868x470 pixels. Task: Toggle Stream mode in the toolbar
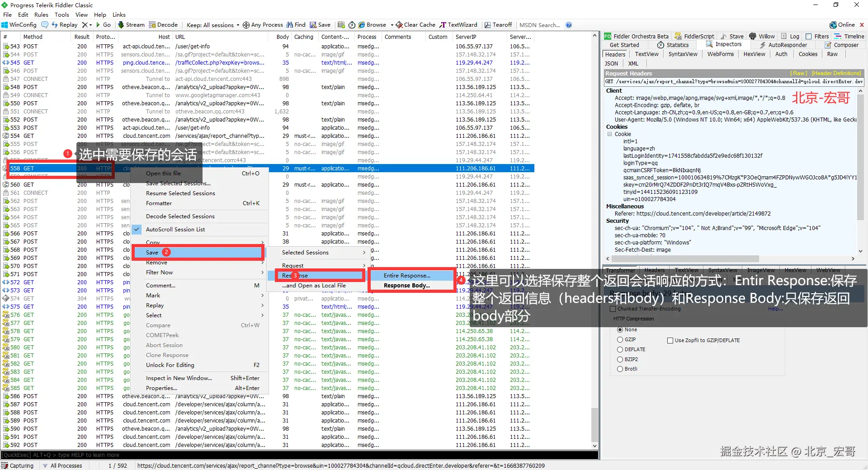click(131, 25)
